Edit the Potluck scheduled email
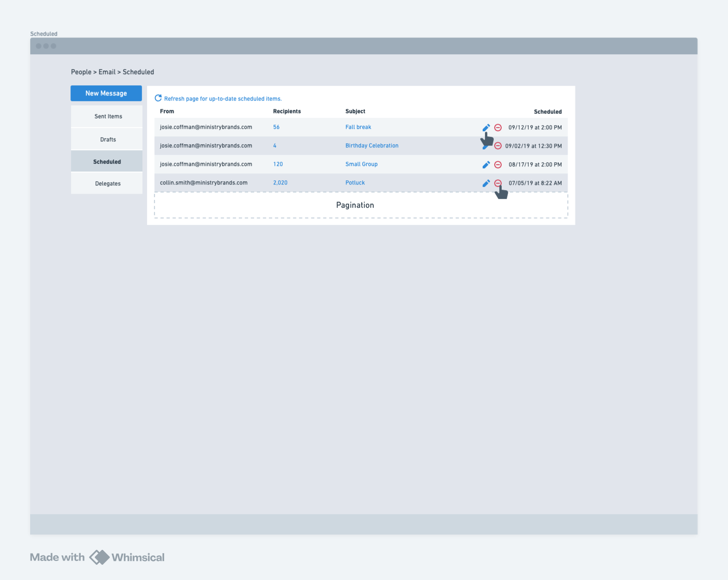This screenshot has height=580, width=728. (x=486, y=183)
